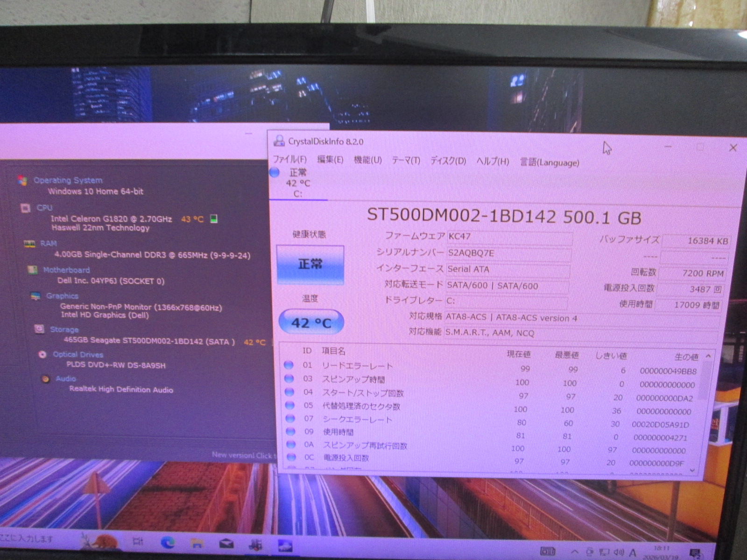The height and width of the screenshot is (560, 747).
Task: Click the Optical Drives disc icon
Action: [42, 355]
